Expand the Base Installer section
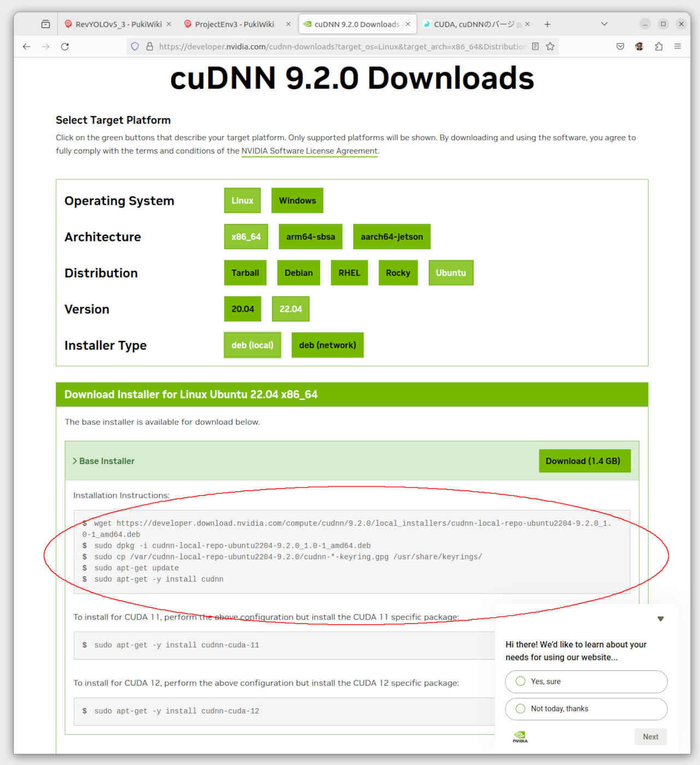This screenshot has height=765, width=700. 104,461
